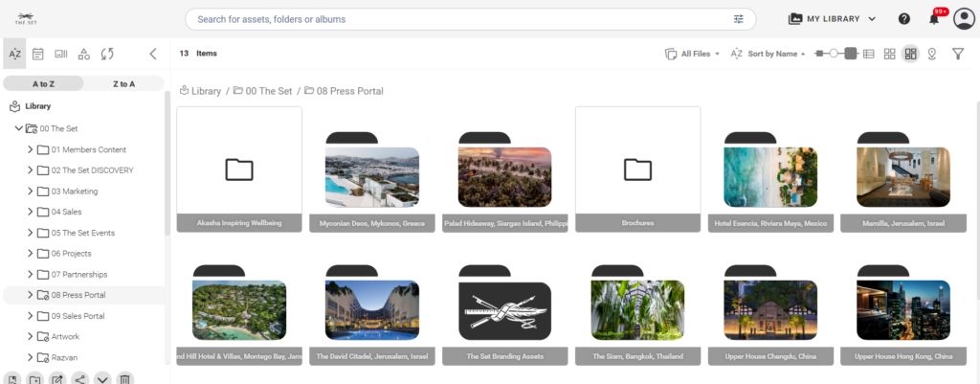Viewport: 980px width, 384px height.
Task: Open the help question mark icon
Action: (904, 19)
